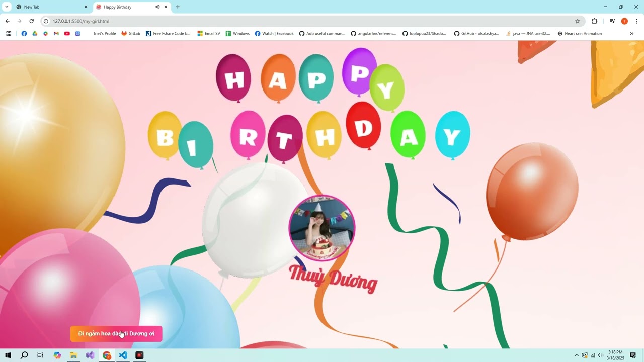The image size is (644, 362).
Task: Open Chrome's three-dot menu
Action: 636,21
